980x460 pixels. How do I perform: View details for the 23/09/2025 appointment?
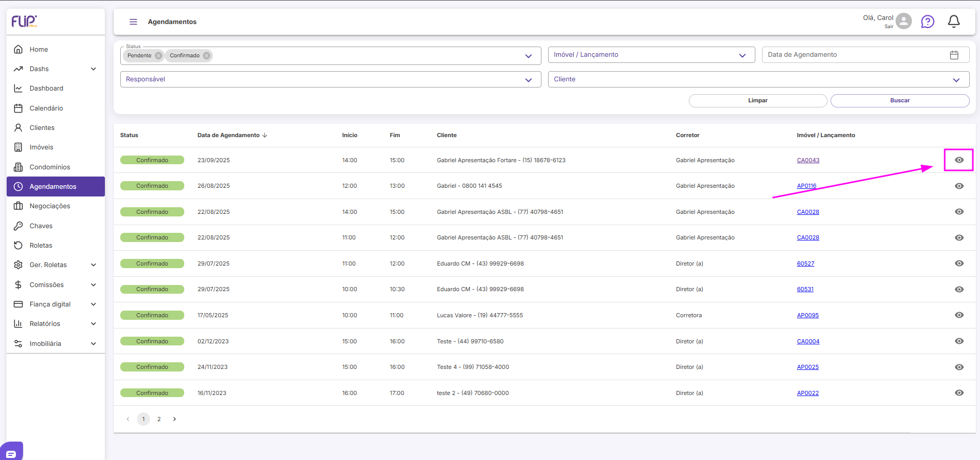click(x=959, y=160)
